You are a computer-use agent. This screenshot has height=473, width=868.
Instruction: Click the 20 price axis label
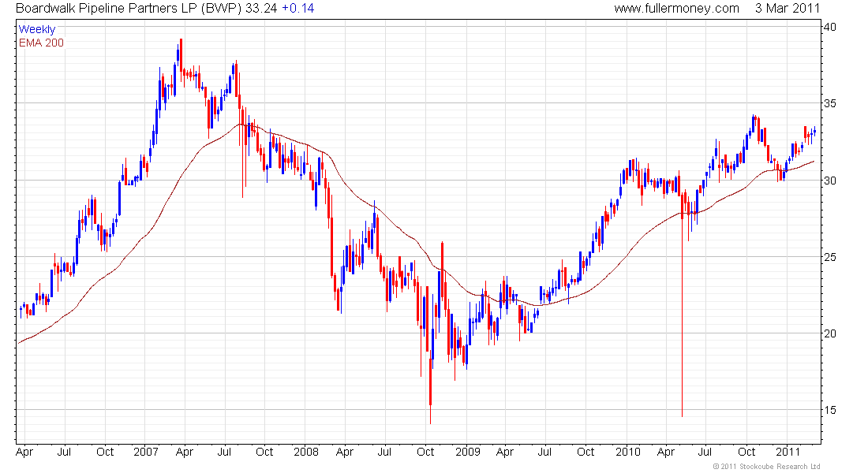pyautogui.click(x=830, y=333)
